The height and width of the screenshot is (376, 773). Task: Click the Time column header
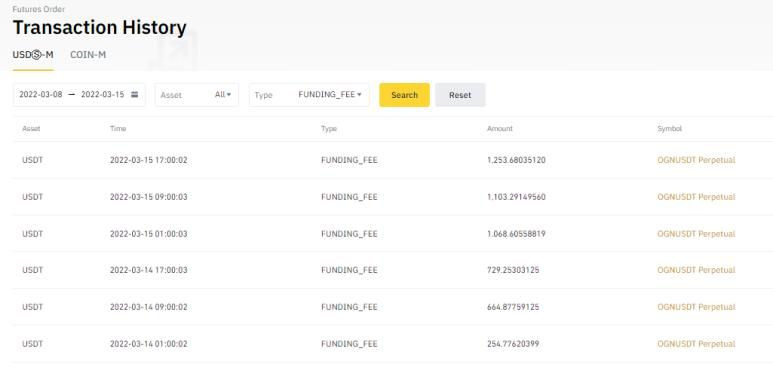118,129
